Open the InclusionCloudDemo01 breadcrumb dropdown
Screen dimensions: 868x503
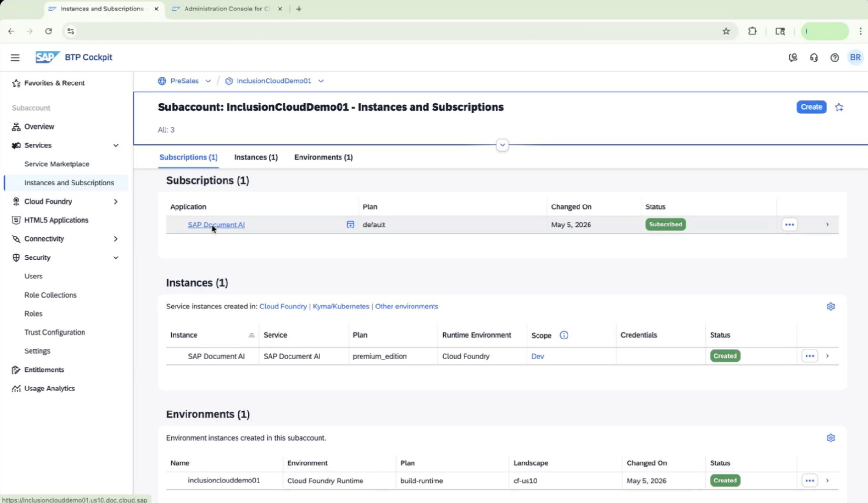[321, 81]
